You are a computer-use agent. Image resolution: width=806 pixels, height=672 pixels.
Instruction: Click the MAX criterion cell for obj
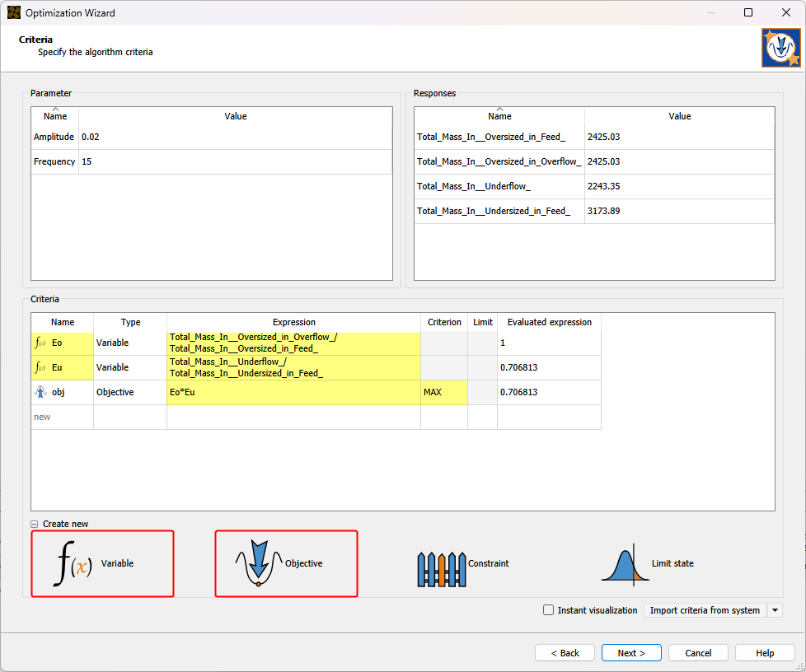[x=444, y=393]
